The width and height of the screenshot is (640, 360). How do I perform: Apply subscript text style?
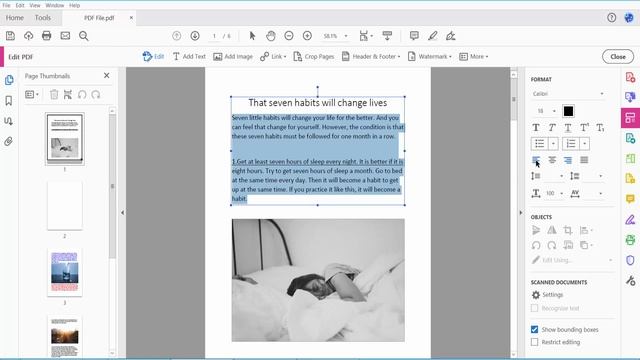pos(600,128)
